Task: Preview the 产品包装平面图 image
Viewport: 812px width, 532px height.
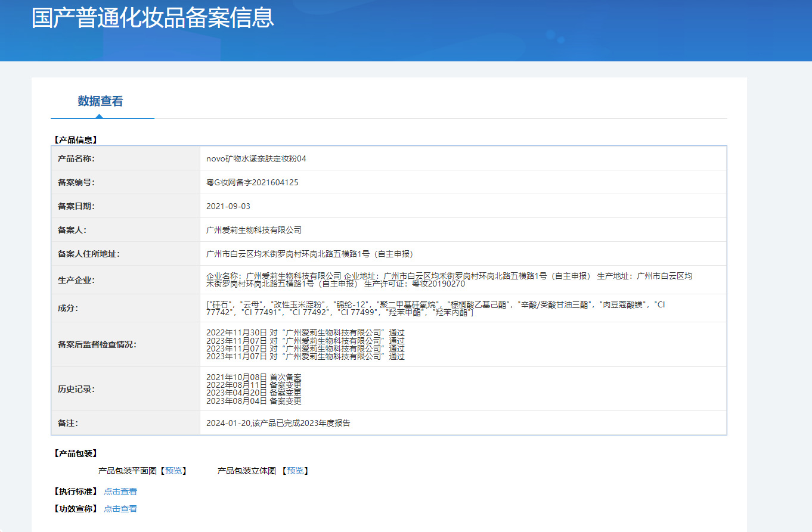Action: point(173,471)
